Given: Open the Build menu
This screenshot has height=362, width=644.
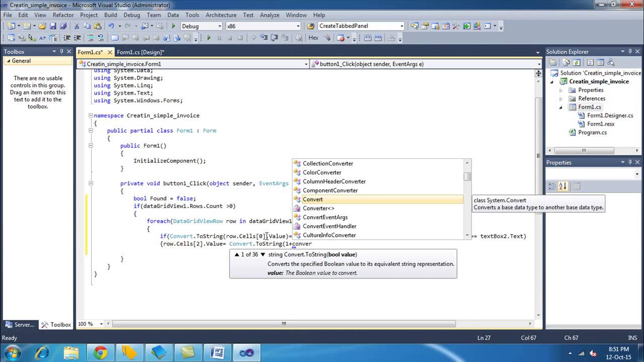Looking at the screenshot, I should [x=110, y=15].
